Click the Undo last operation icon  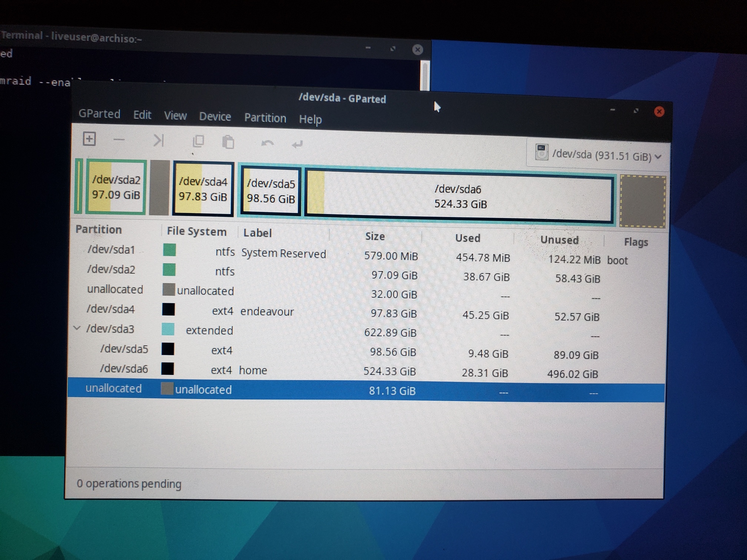[267, 143]
